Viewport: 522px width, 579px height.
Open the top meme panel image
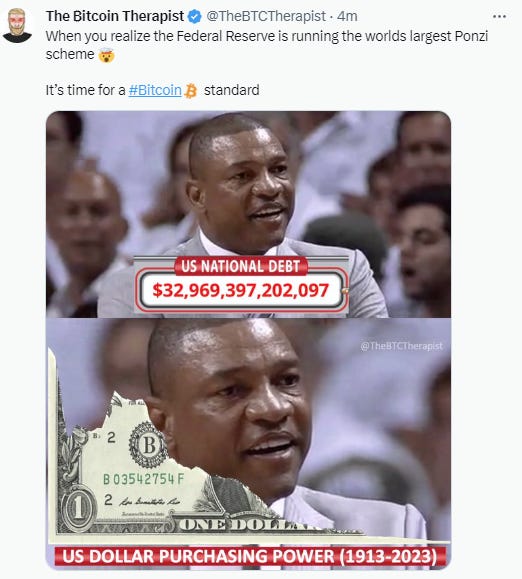(248, 214)
